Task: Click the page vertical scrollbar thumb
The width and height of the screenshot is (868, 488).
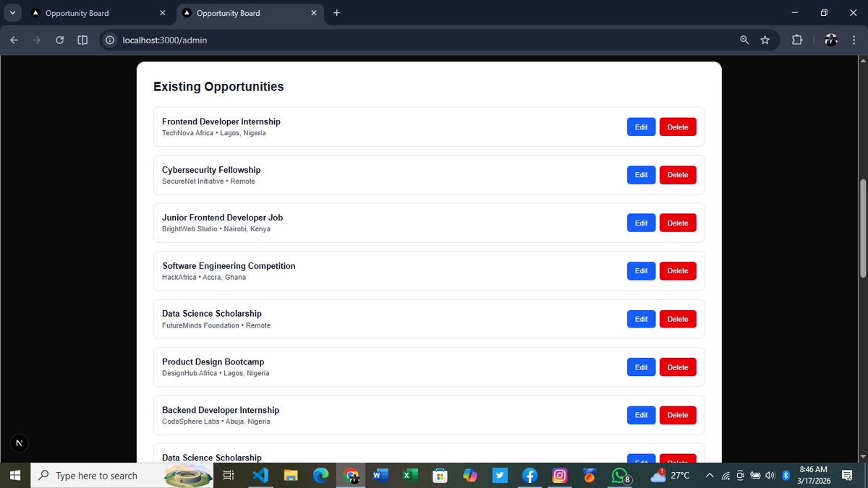Action: click(862, 227)
